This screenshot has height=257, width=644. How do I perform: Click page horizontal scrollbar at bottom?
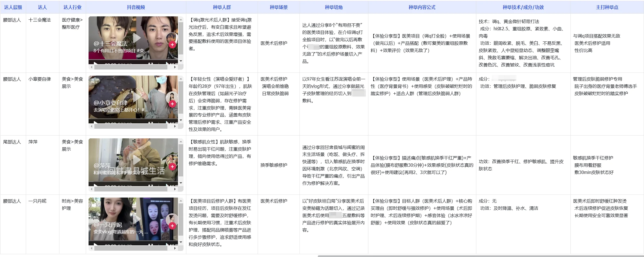click(x=481, y=256)
